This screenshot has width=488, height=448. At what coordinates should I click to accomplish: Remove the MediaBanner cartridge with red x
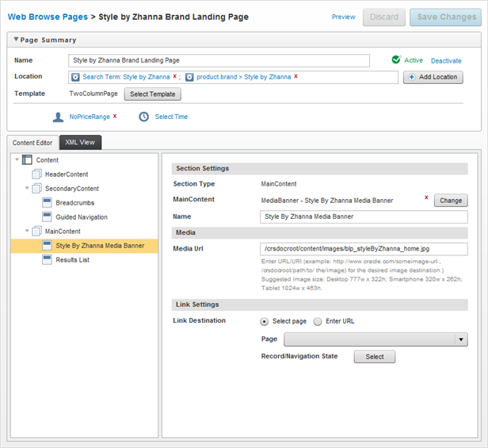[x=426, y=197]
